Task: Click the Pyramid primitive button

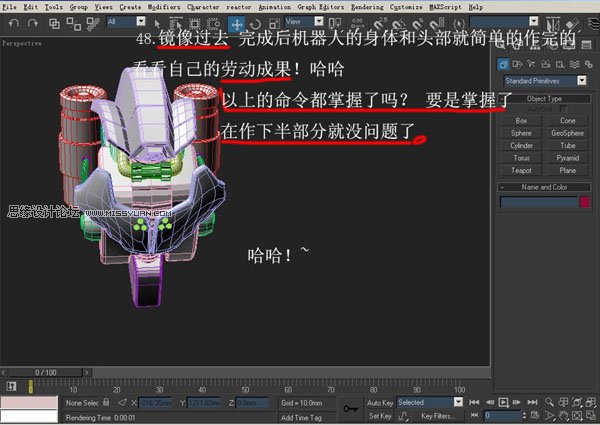Action: 567,158
